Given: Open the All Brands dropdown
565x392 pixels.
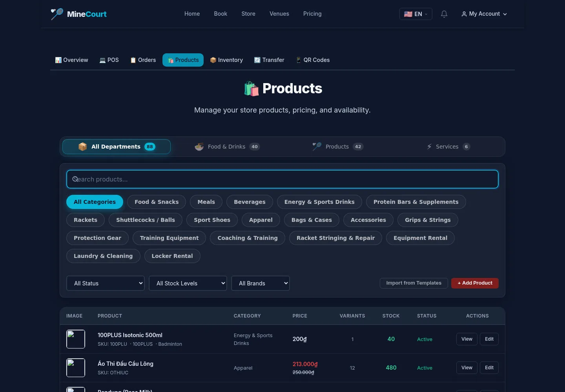Looking at the screenshot, I should click(x=261, y=283).
